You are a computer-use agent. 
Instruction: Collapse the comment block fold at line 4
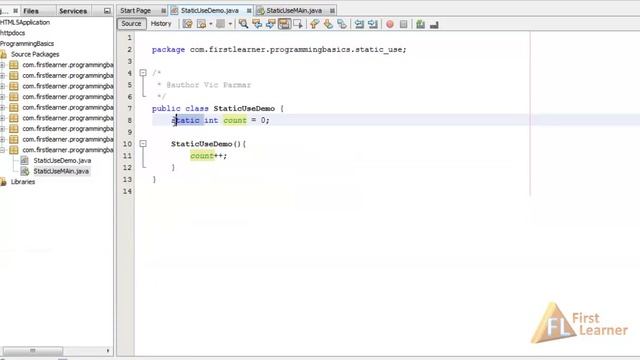(x=143, y=73)
